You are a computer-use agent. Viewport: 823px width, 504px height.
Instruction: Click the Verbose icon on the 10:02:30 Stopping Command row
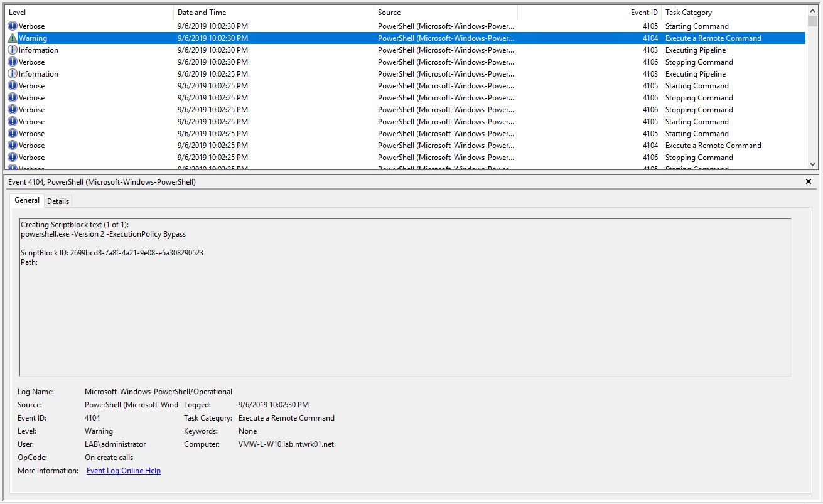point(13,62)
